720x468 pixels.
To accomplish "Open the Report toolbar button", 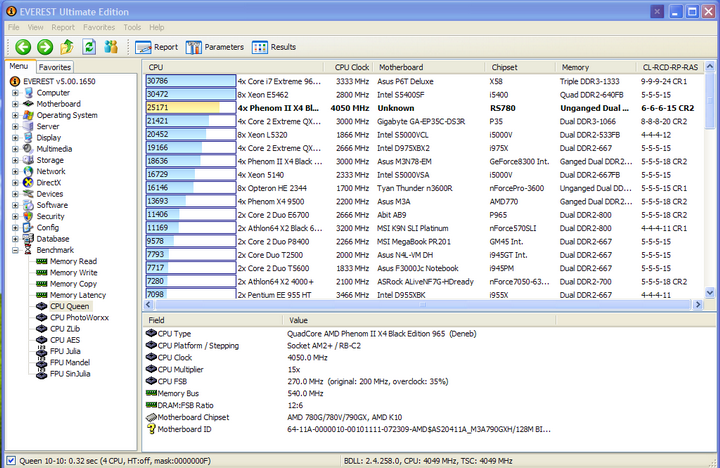I will (x=157, y=47).
